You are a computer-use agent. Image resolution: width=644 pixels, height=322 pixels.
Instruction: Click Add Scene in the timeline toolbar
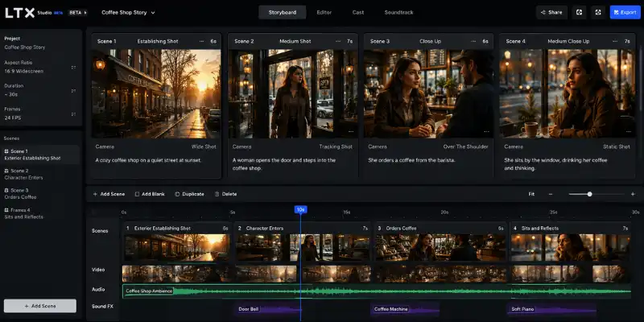point(109,194)
